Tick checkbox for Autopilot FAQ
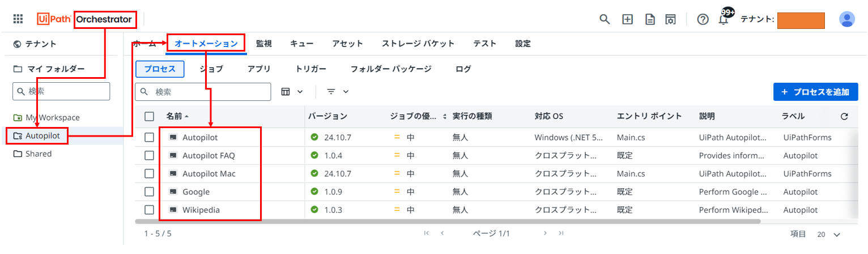The height and width of the screenshot is (254, 868). (150, 155)
